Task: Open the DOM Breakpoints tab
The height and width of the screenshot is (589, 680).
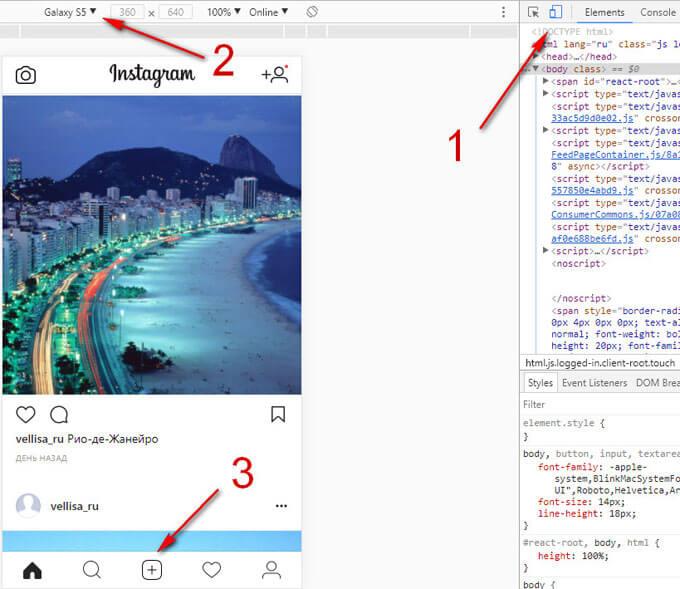Action: [x=657, y=383]
